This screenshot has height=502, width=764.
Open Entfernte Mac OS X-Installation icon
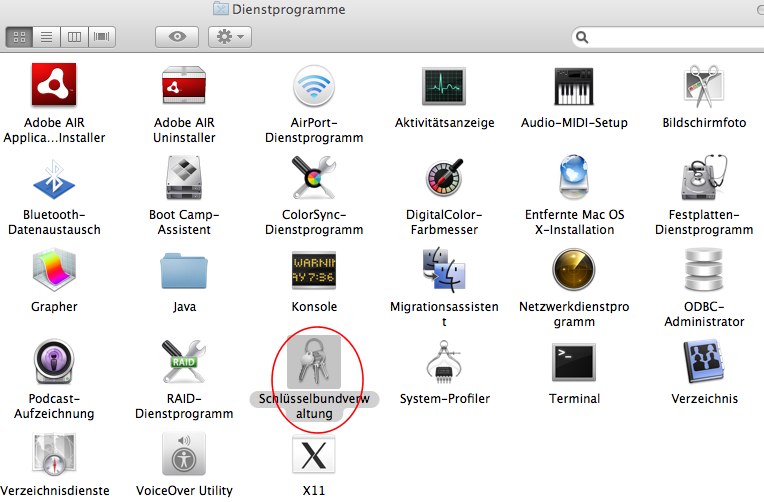[574, 177]
